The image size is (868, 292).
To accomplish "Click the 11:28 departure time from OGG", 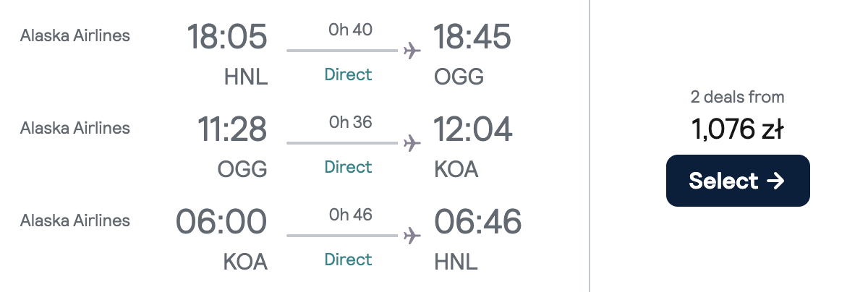I will tap(232, 129).
